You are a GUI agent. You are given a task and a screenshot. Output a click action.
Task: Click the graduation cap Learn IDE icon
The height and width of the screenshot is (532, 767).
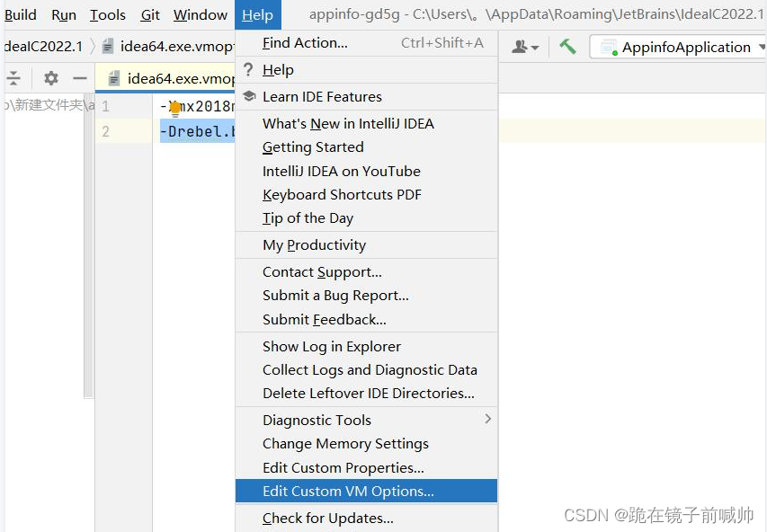point(249,96)
